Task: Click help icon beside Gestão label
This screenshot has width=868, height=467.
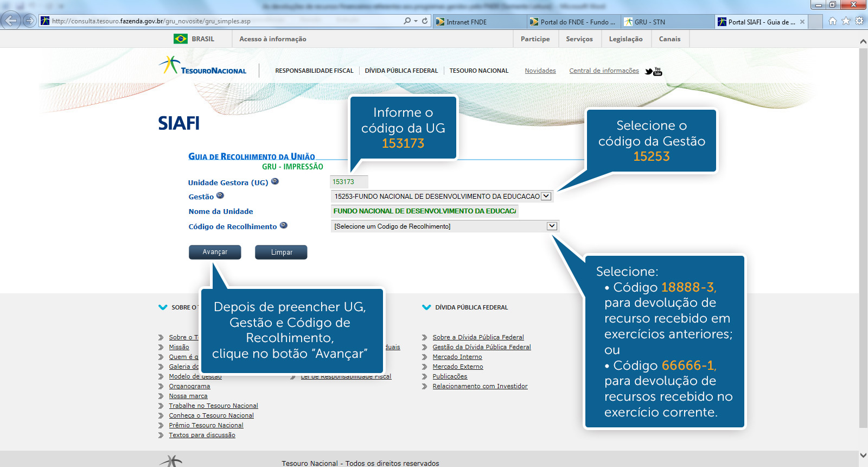Action: pos(220,195)
